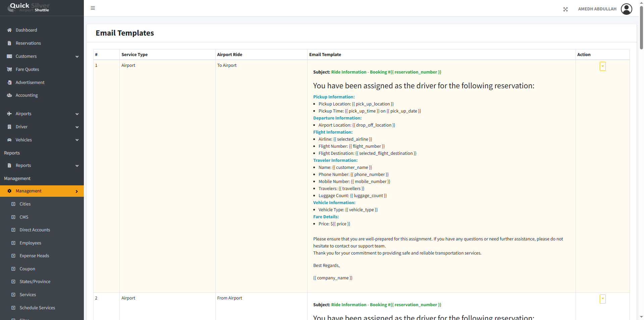Viewport: 644px width, 320px height.
Task: Go to Expense Heads page
Action: [34, 256]
